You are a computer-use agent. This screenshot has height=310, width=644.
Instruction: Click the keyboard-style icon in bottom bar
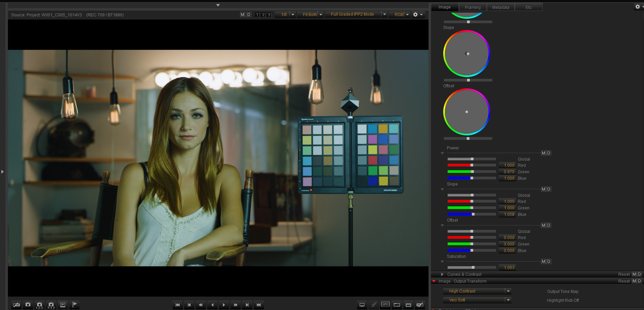pyautogui.click(x=409, y=305)
